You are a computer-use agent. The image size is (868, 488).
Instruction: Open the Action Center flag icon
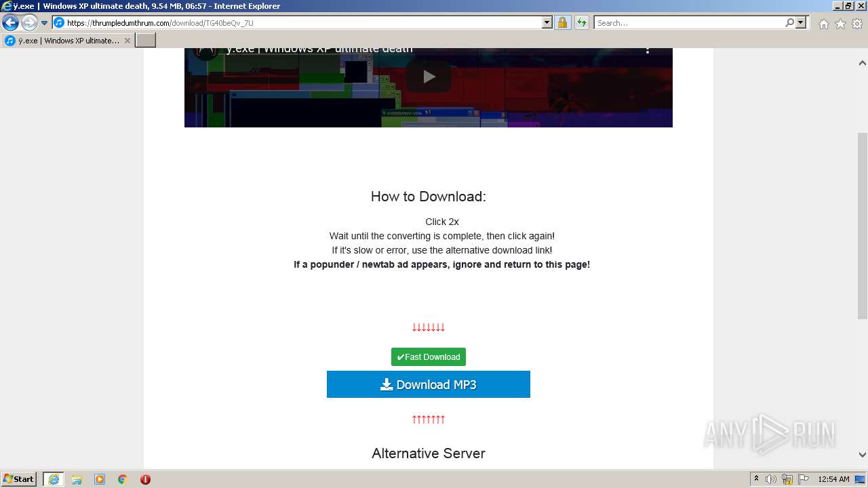pyautogui.click(x=804, y=479)
